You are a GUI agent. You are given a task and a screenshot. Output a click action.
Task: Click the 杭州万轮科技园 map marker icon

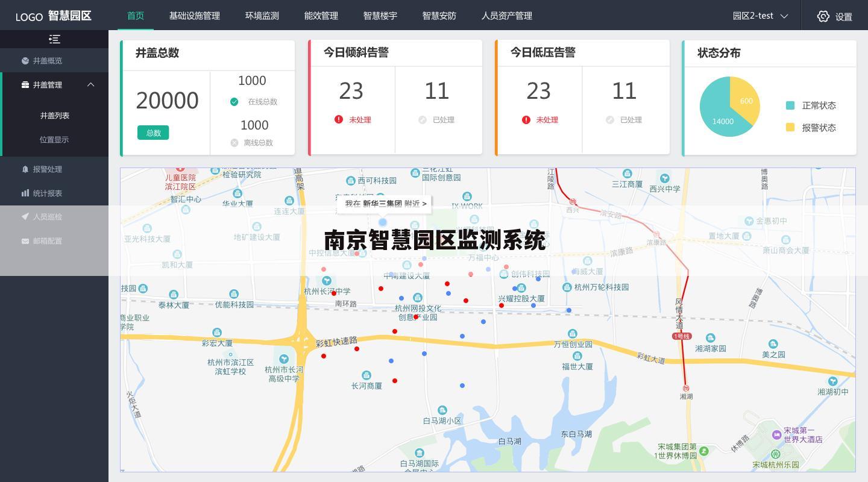point(567,287)
